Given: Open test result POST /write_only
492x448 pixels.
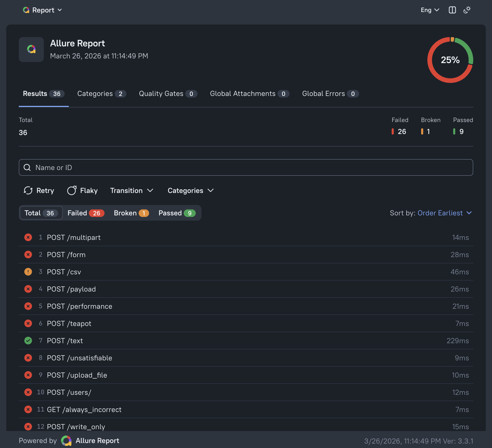Looking at the screenshot, I should (246, 425).
